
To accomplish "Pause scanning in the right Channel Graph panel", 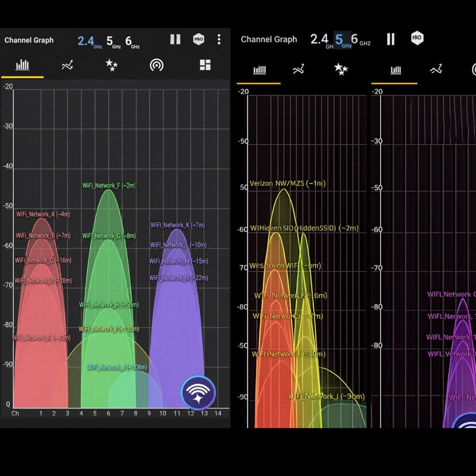I will [390, 39].
